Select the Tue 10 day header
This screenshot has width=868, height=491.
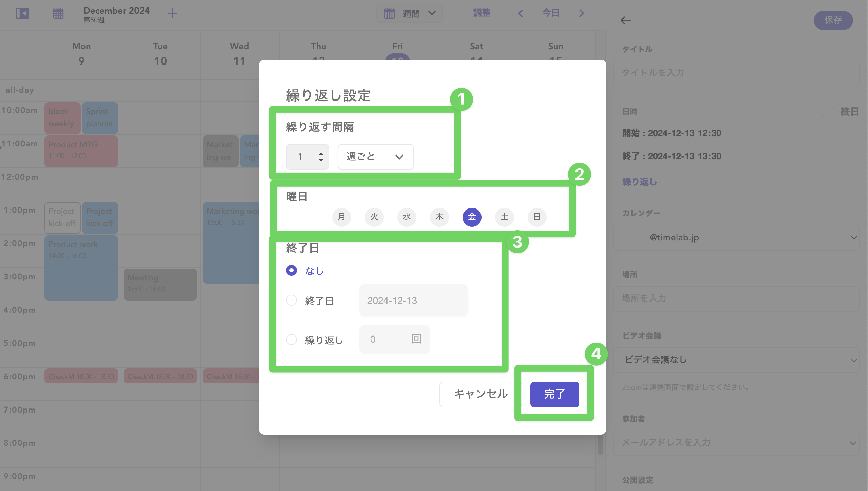(x=161, y=54)
